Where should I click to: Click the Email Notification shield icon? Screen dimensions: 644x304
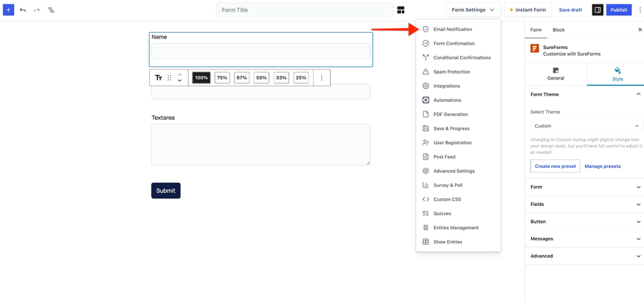[x=426, y=29]
